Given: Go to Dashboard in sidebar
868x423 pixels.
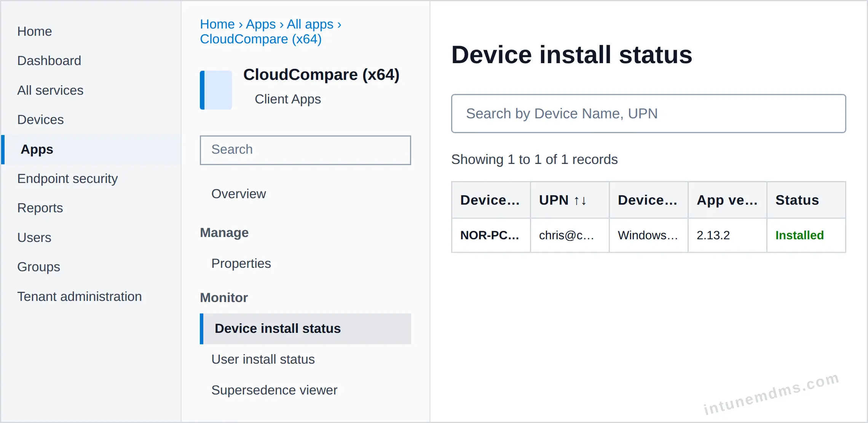Looking at the screenshot, I should pyautogui.click(x=49, y=60).
